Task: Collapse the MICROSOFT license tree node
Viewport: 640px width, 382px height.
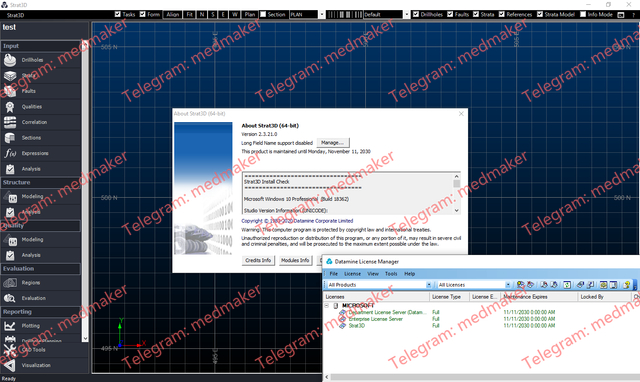Action: click(x=327, y=305)
